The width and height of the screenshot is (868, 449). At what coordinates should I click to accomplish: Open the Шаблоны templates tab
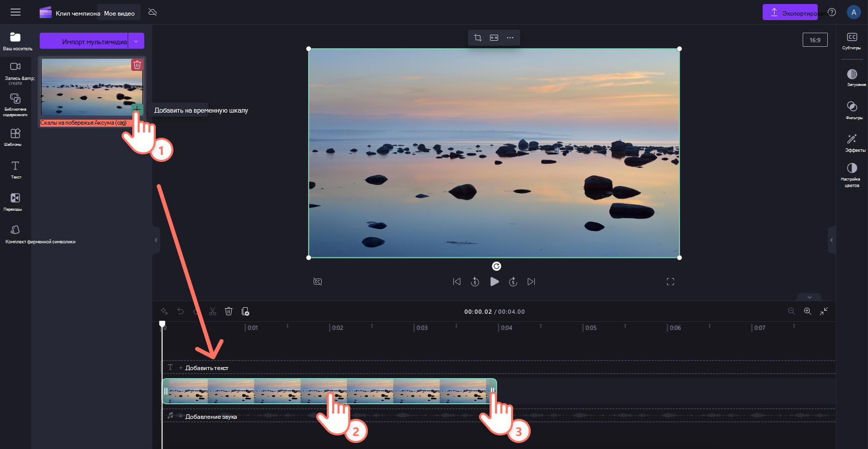point(16,137)
